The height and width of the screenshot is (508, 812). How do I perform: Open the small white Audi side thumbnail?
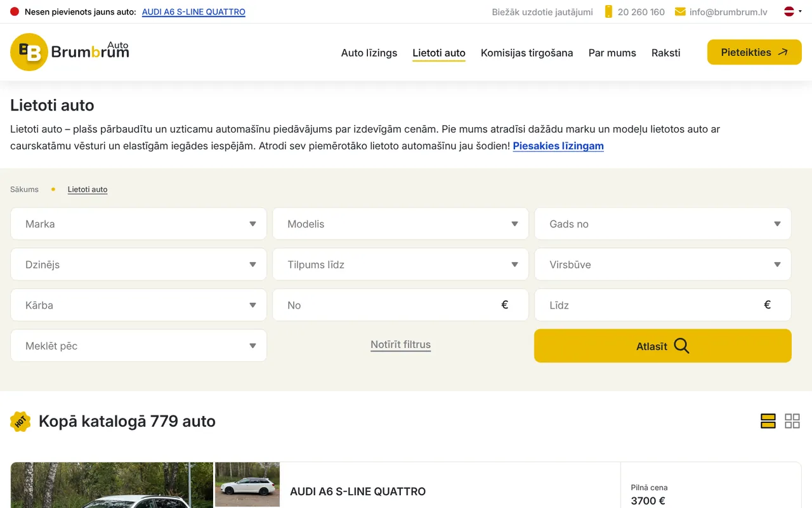click(247, 485)
